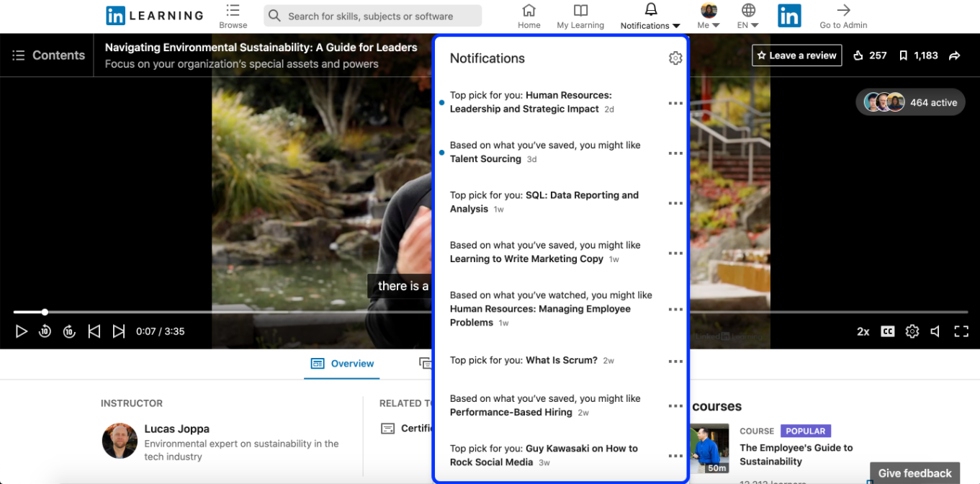
Task: Open options for Performance-Based Hiring notification
Action: [x=675, y=406]
